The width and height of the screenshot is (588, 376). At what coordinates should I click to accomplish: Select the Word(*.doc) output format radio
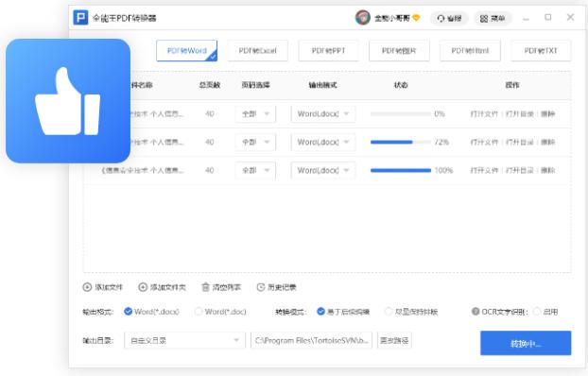pos(199,312)
